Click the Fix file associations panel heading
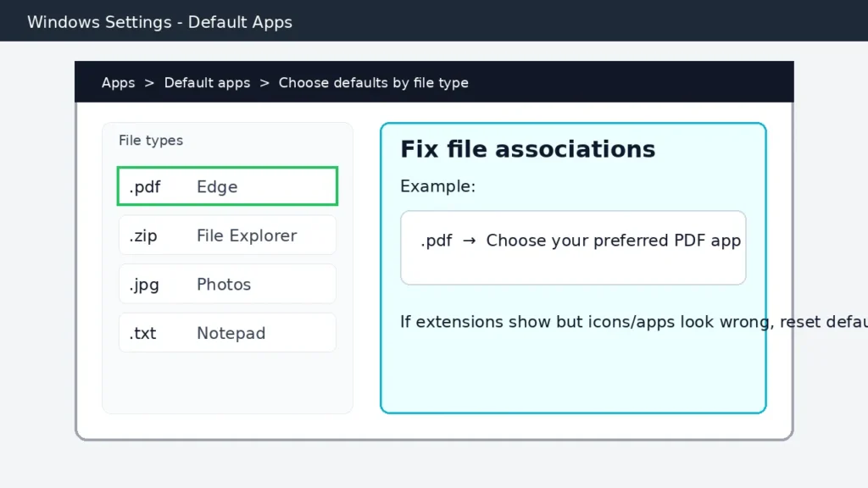This screenshot has height=488, width=868. [528, 149]
